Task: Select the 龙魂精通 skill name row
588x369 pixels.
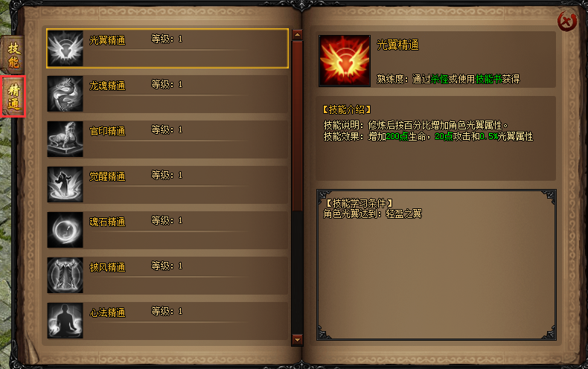Action: point(167,94)
